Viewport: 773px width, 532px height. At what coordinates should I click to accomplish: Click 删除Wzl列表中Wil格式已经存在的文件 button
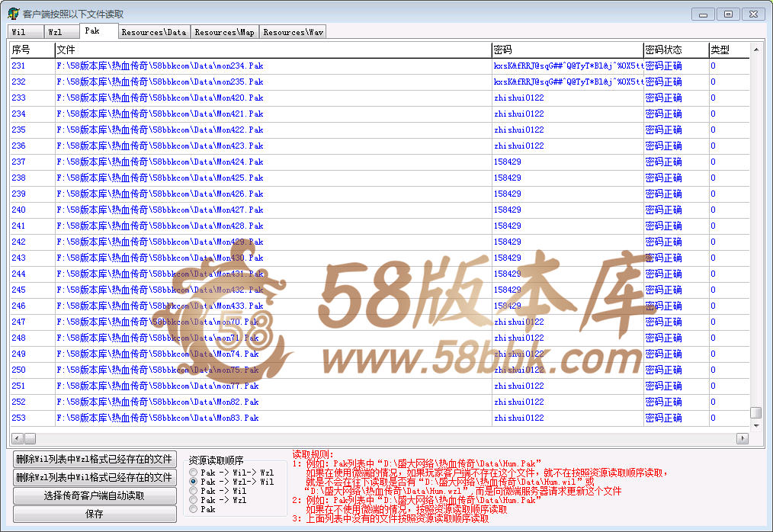click(x=95, y=477)
